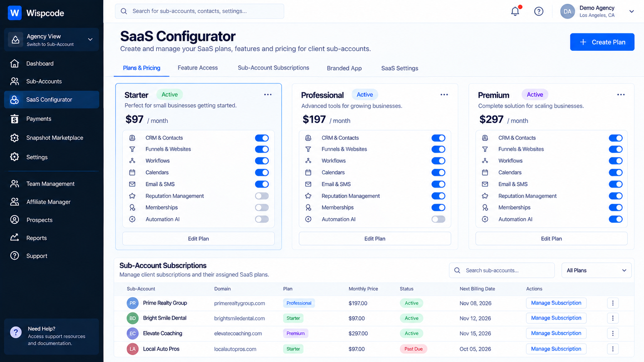Enable Reputation Management on Starter plan
Image resolution: width=644 pixels, height=362 pixels.
pos(262,196)
